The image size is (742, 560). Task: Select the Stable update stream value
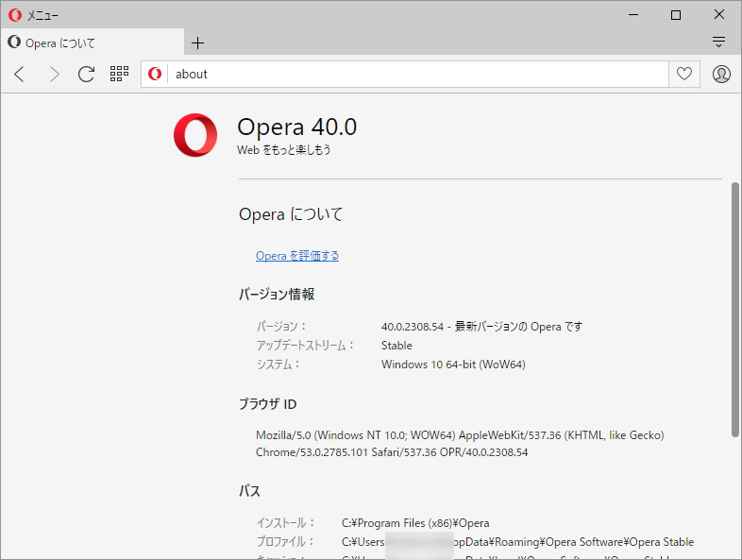point(396,346)
